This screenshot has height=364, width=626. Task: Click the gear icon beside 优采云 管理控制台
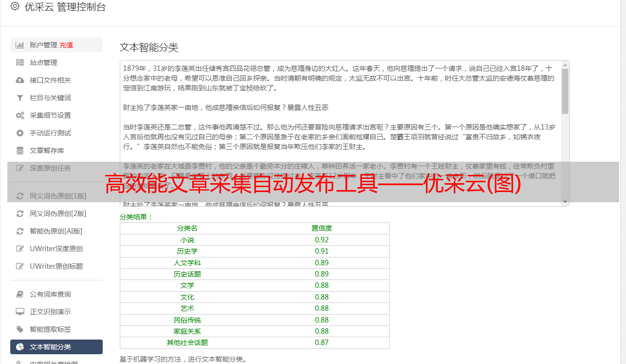(15, 6)
